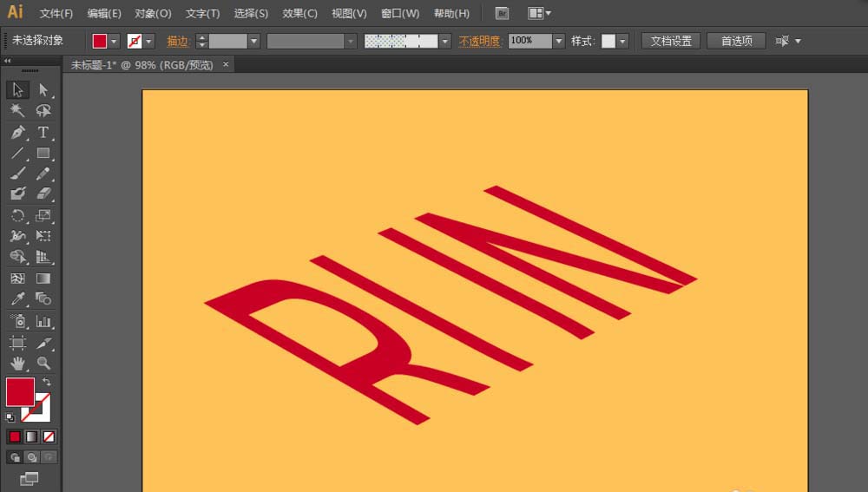Open the 不透明度 transparency link

pos(479,41)
